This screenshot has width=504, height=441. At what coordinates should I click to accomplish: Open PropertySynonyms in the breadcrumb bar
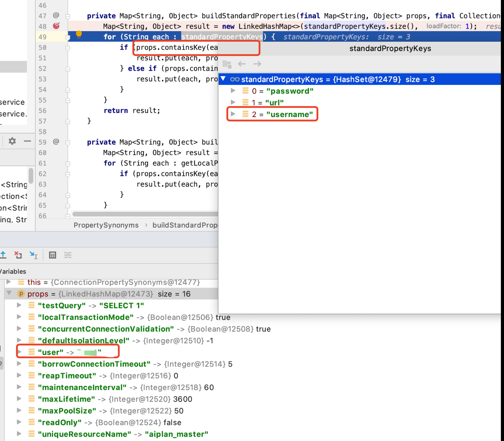click(x=106, y=225)
